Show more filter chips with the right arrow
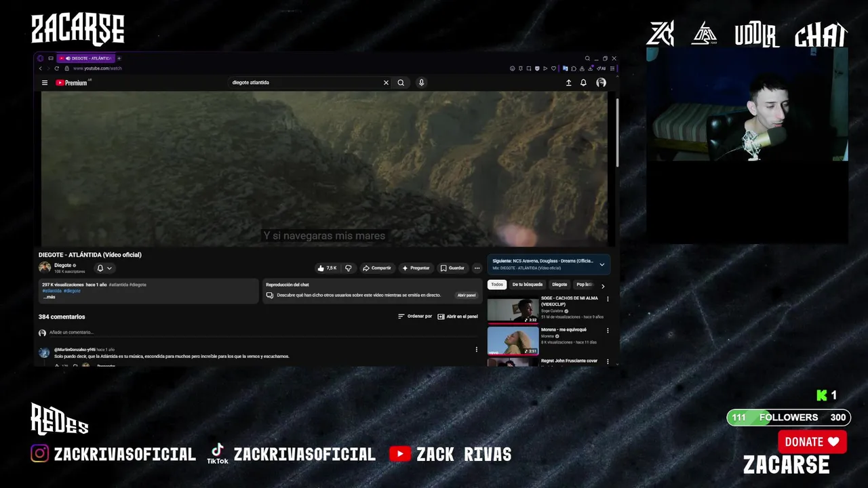Screen dimensions: 868x488 [603, 286]
